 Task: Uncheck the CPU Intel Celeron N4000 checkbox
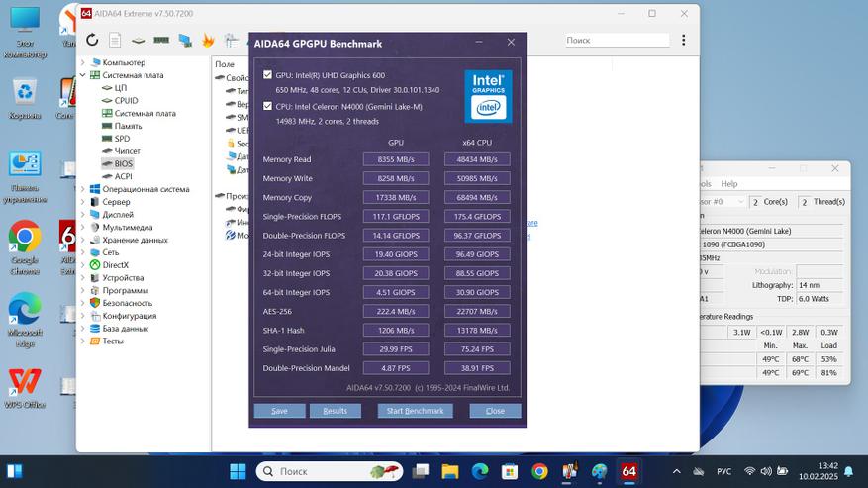pyautogui.click(x=267, y=106)
